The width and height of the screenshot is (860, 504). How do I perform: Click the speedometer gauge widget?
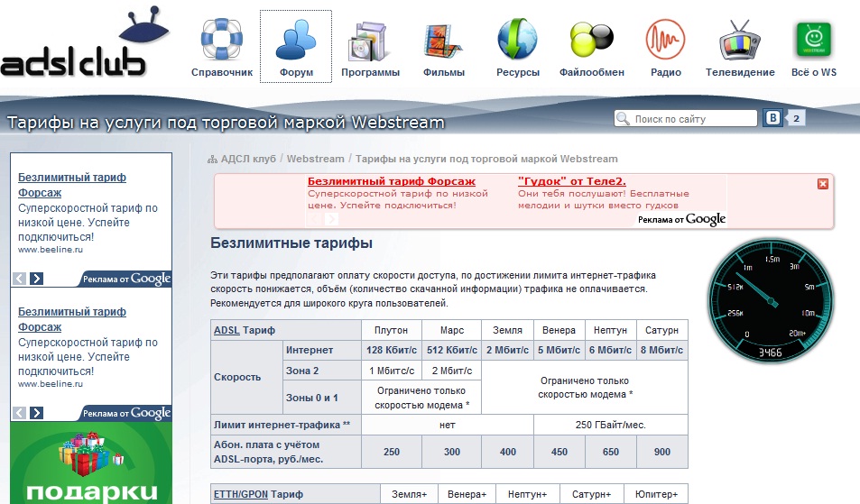pos(771,301)
